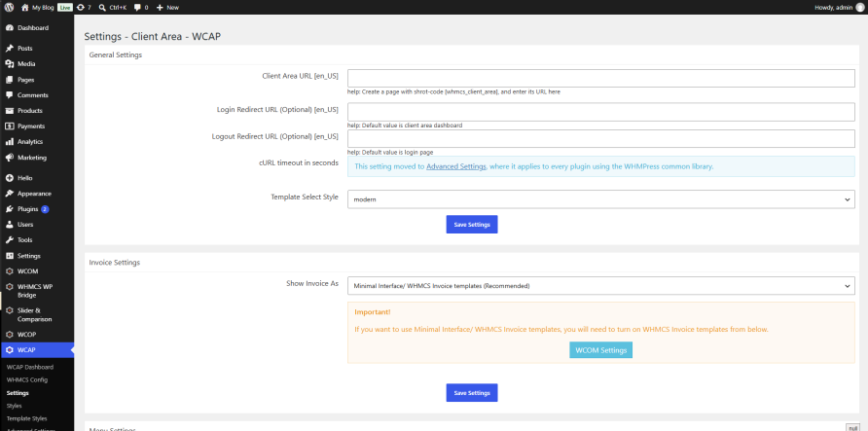Click the WCOM Settings button

pos(600,350)
